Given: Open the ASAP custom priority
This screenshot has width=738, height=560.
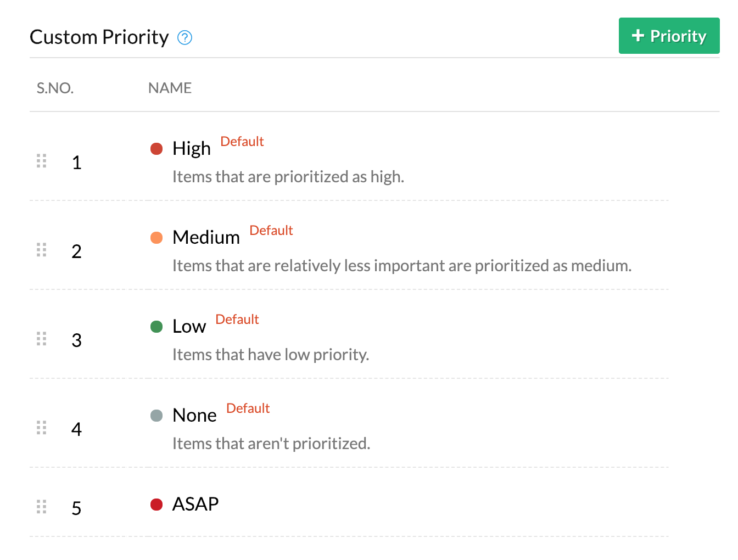Looking at the screenshot, I should (195, 504).
